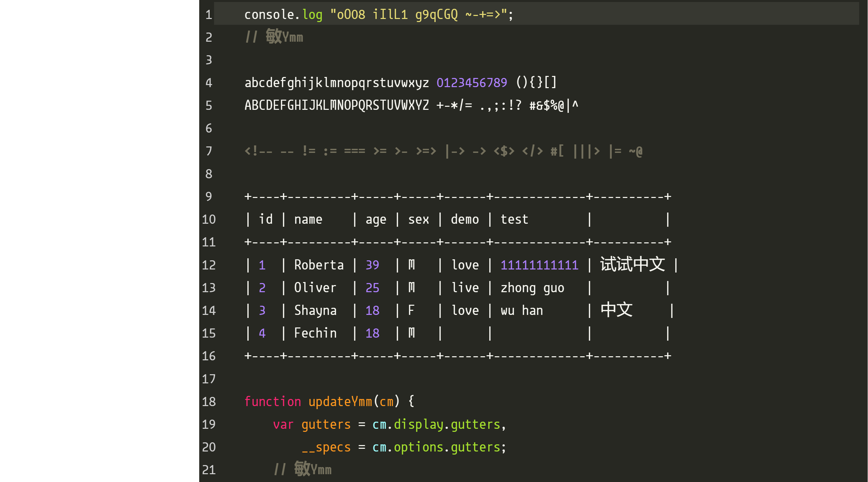The image size is (868, 482).
Task: Click the 'Fechin' name cell
Action: pos(315,333)
